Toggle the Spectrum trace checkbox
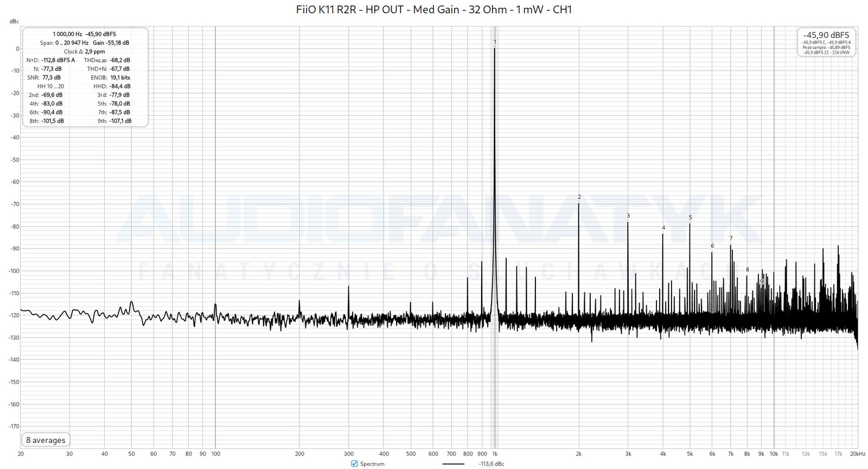868x469 pixels. [355, 464]
